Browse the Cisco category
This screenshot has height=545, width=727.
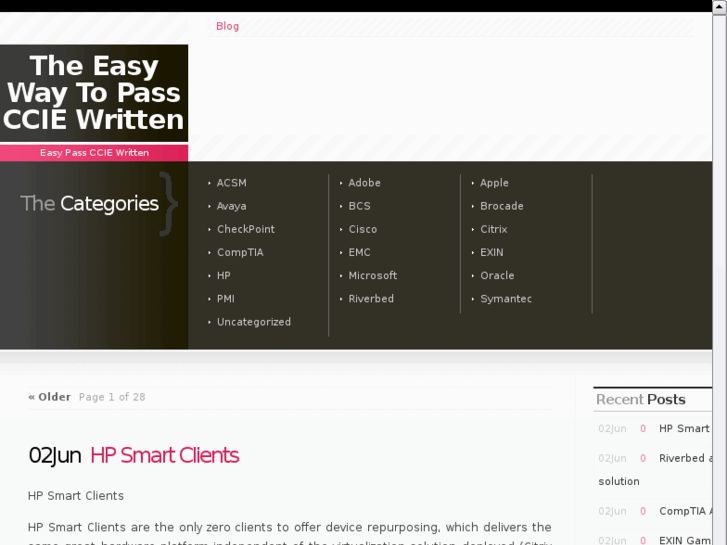363,229
